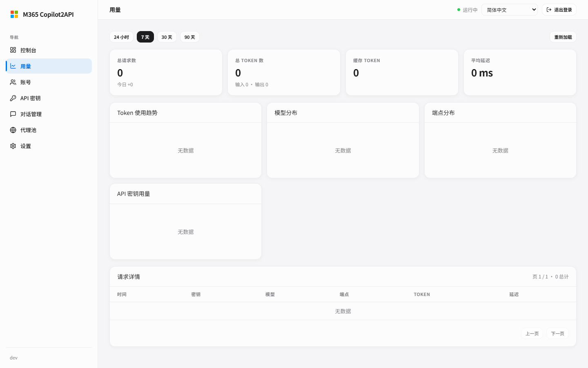
Task: Go to 下一页 next page
Action: (557, 333)
